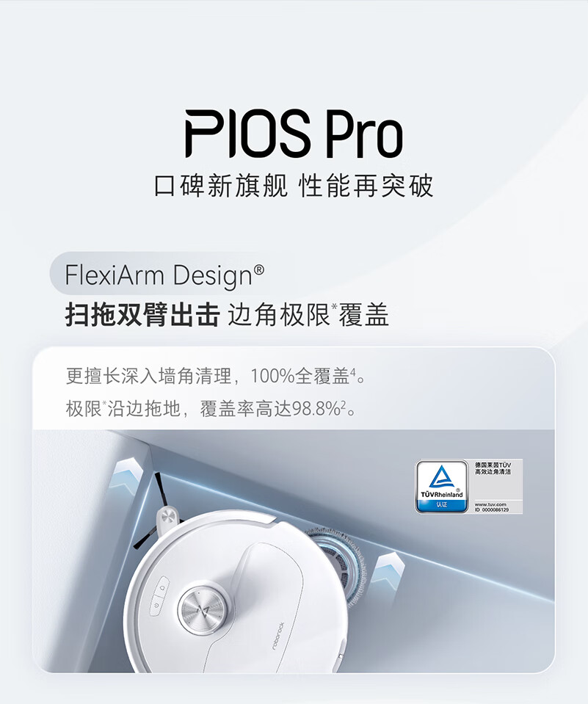Click the www.tuv.com certificate ID text
This screenshot has height=704, width=588.
(x=493, y=507)
